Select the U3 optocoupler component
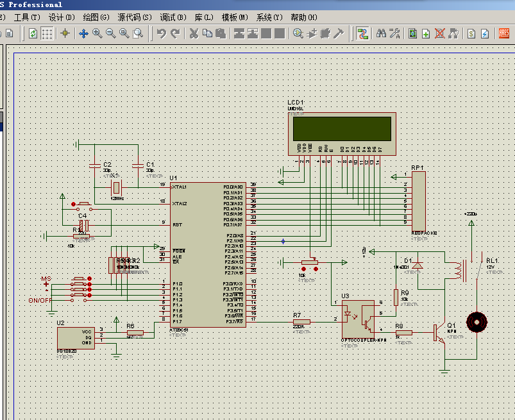 pyautogui.click(x=358, y=319)
